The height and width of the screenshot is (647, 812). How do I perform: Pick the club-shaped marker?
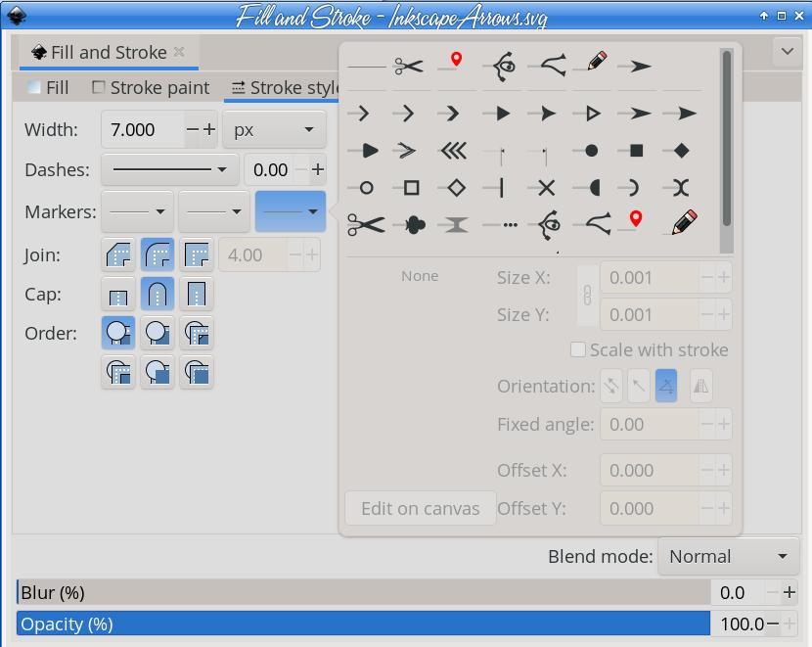[414, 225]
